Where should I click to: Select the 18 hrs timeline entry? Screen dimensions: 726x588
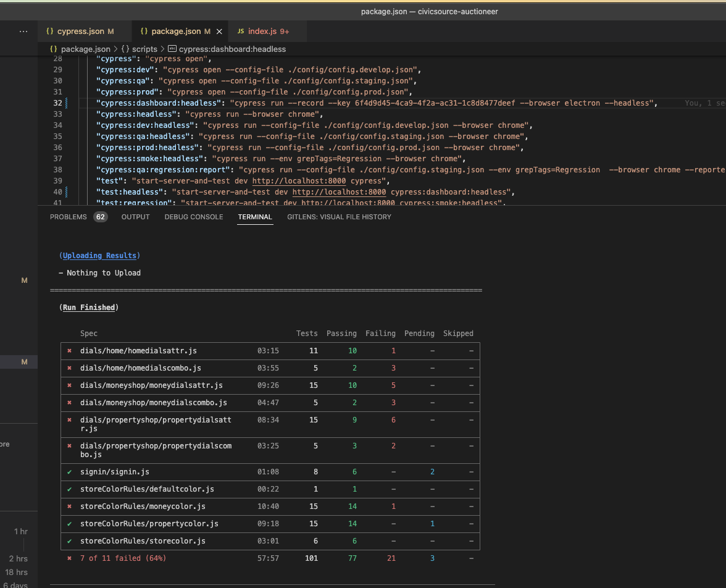tap(17, 572)
